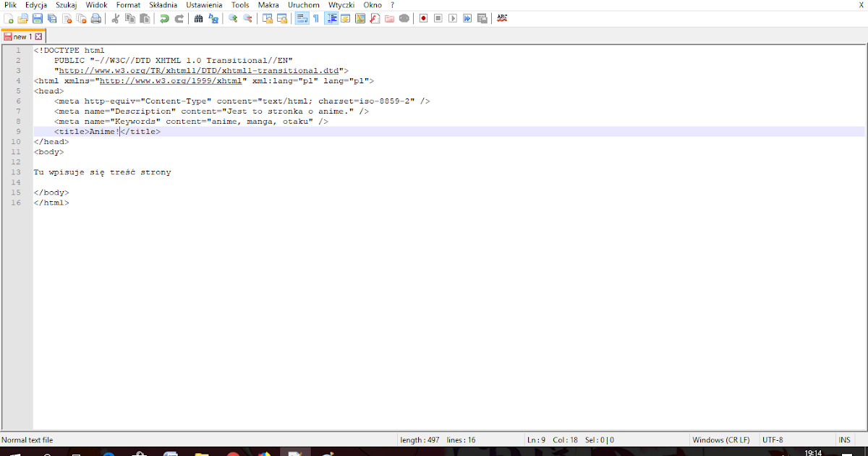Click the Save All toolbar icon
This screenshot has height=456, width=868.
tap(52, 18)
